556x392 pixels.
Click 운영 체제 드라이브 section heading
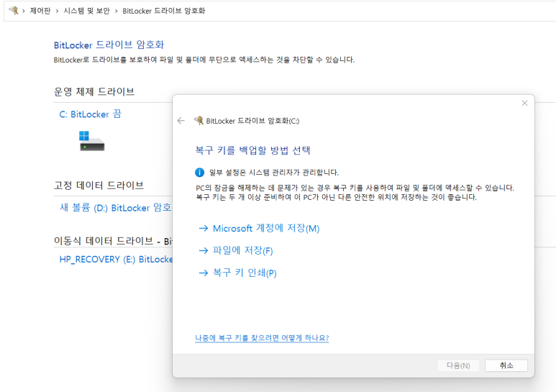[94, 91]
